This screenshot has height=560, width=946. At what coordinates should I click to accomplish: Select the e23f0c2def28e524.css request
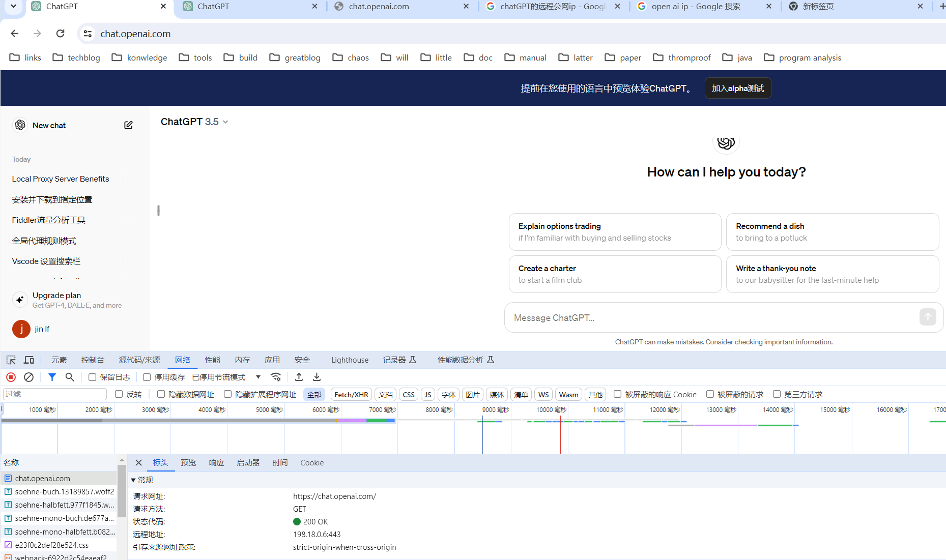pyautogui.click(x=59, y=545)
